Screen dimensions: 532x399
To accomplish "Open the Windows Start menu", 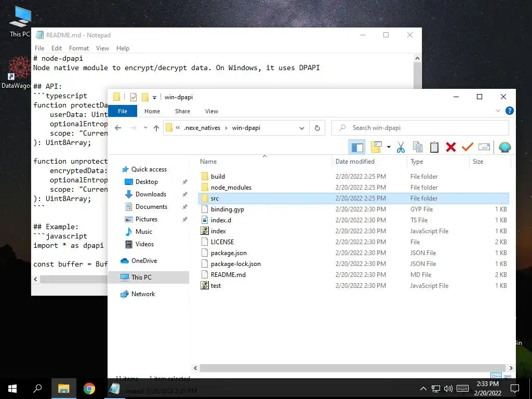I will tap(12, 389).
